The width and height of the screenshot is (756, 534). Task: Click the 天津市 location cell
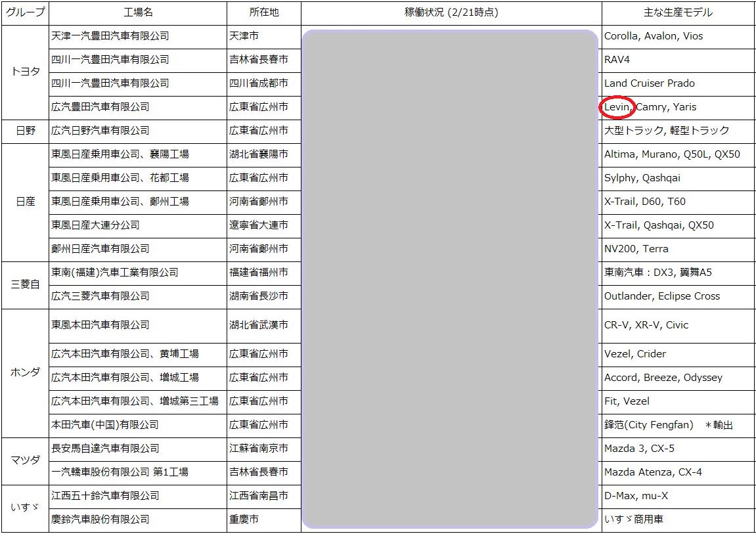tap(264, 37)
